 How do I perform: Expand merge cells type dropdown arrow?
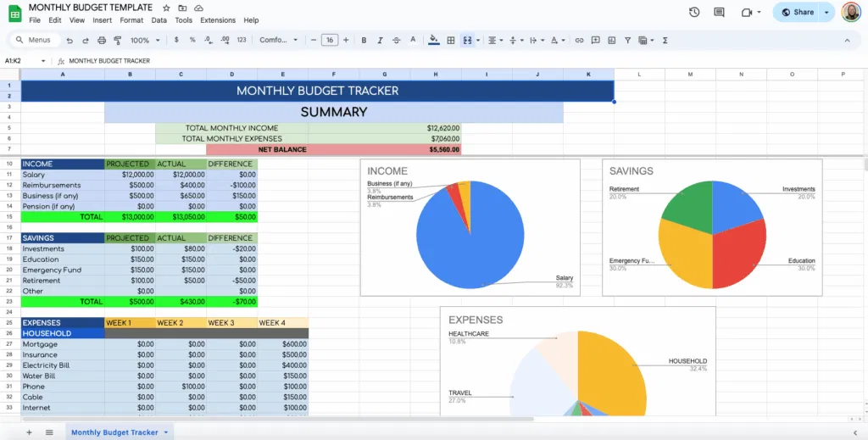[478, 41]
